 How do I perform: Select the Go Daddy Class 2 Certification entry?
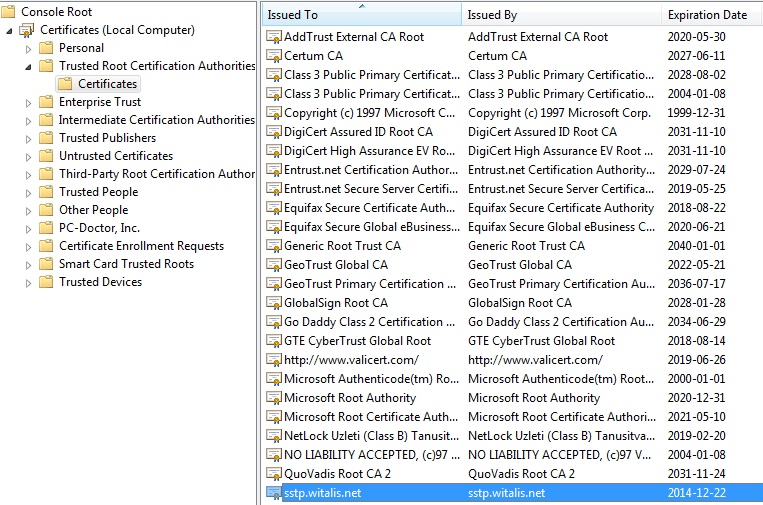369,322
